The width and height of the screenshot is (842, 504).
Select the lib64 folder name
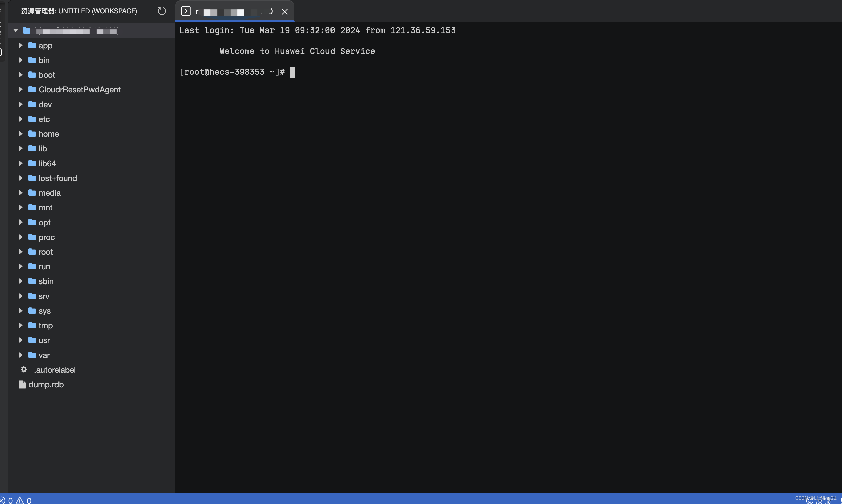tap(47, 163)
